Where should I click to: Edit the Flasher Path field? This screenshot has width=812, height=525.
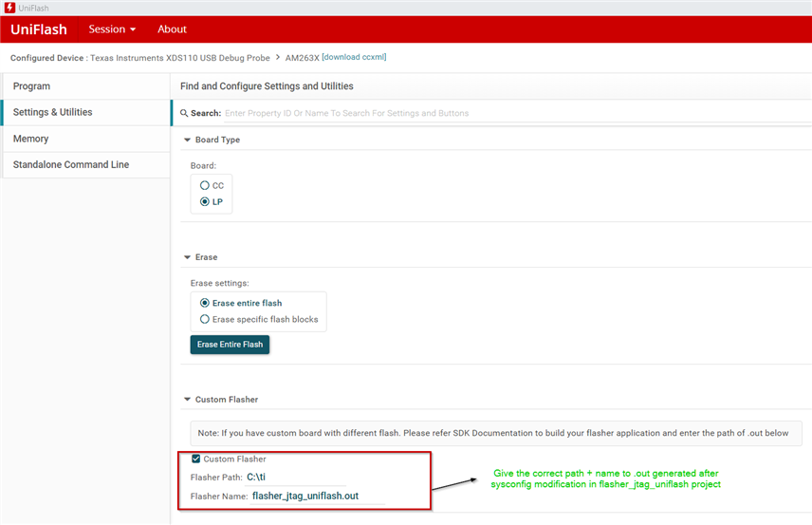point(296,478)
